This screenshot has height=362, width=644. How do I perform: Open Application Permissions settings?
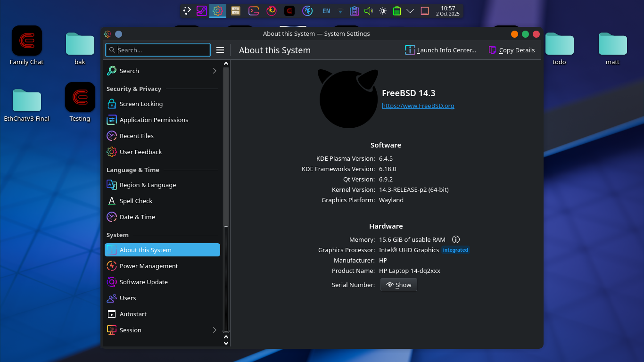(154, 120)
